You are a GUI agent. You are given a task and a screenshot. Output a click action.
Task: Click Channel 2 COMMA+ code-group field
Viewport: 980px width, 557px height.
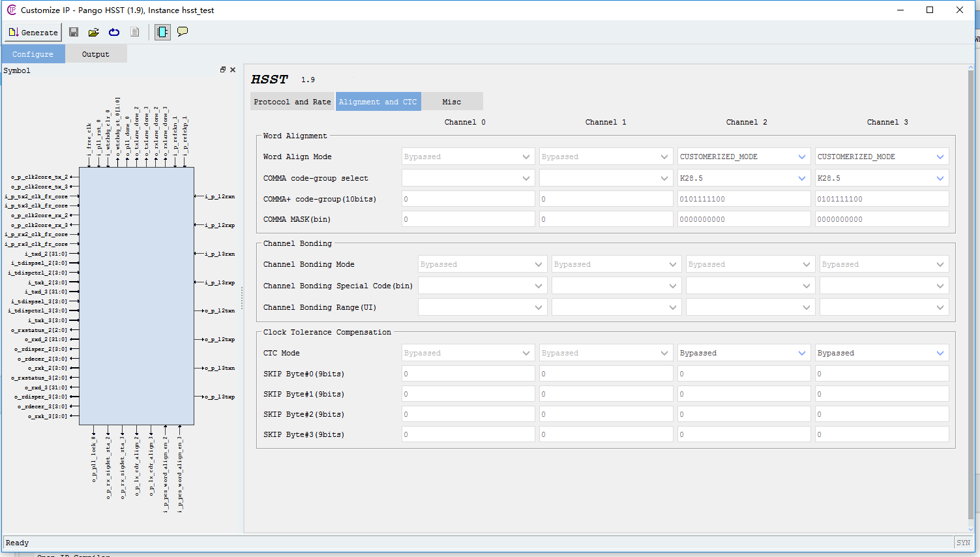(x=744, y=199)
